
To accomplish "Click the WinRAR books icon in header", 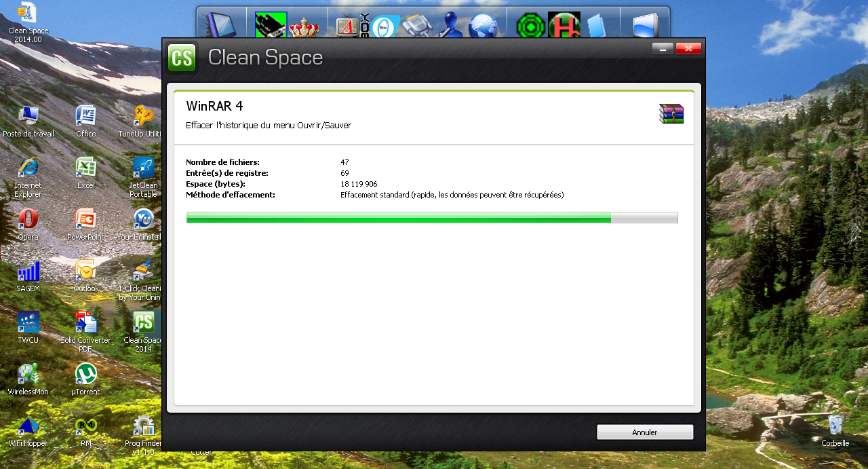I will tap(671, 114).
